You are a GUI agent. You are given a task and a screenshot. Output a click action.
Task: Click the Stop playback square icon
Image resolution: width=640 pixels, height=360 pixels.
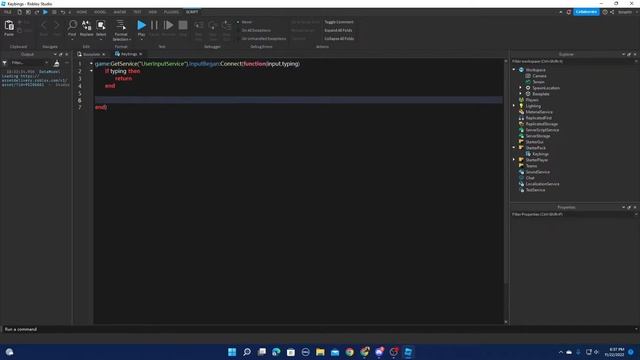(183, 25)
